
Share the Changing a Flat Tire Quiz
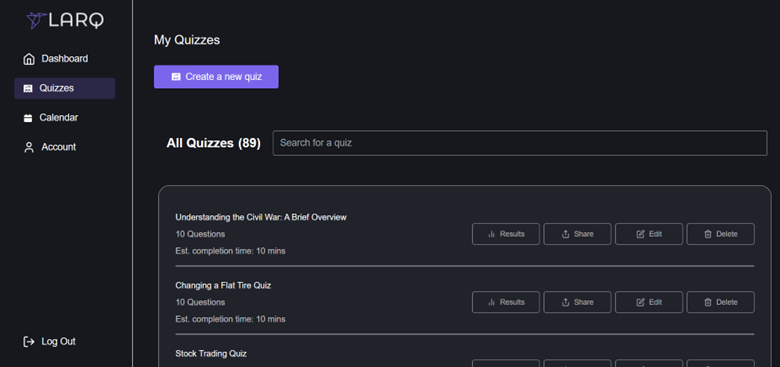(x=577, y=302)
